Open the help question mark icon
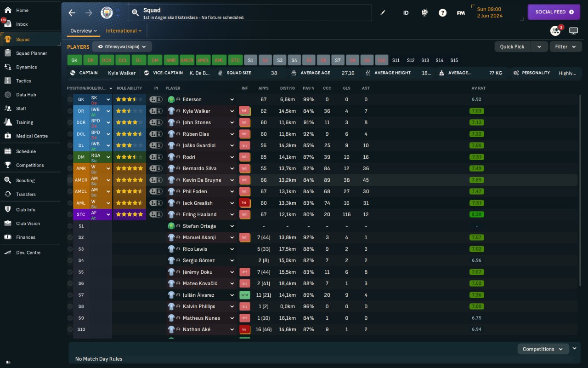Screen dimensions: 588x368 pyautogui.click(x=442, y=13)
